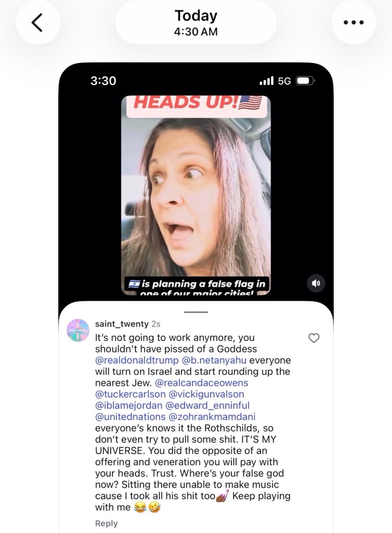Tap the back arrow icon
Screen dimensions: 392x533
pos(37,22)
